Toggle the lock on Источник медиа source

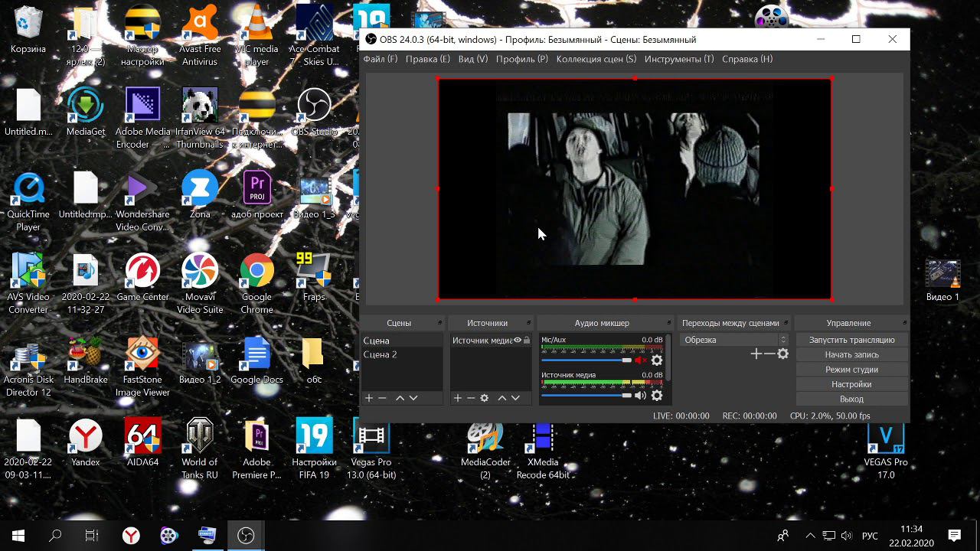tap(527, 341)
